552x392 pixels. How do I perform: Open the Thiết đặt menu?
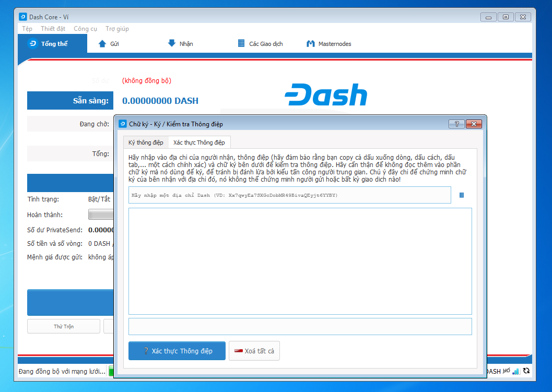tap(53, 29)
